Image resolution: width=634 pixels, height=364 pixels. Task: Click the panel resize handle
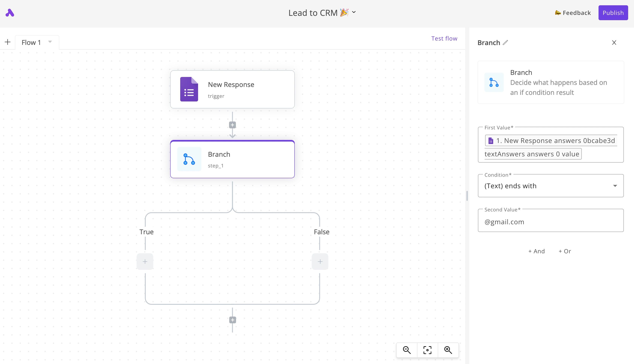467,196
